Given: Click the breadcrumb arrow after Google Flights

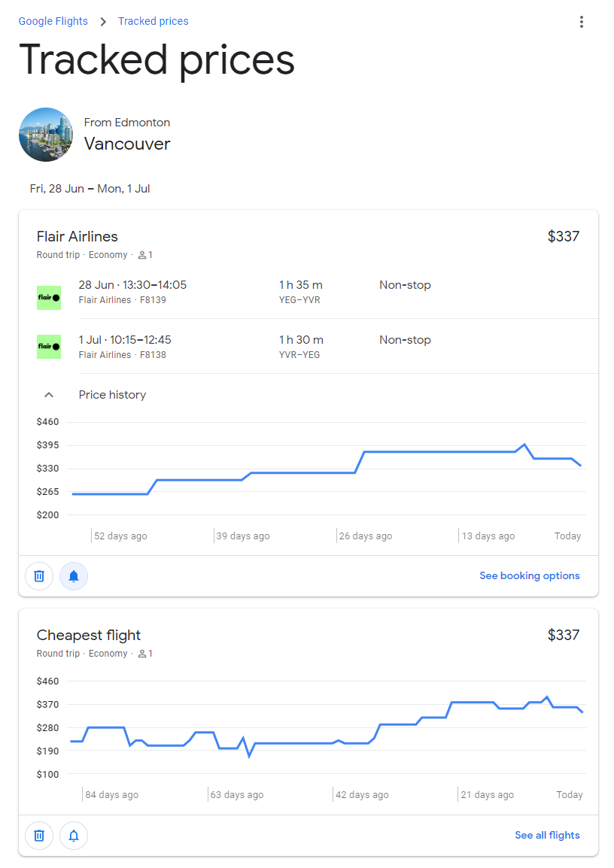Looking at the screenshot, I should (x=102, y=21).
